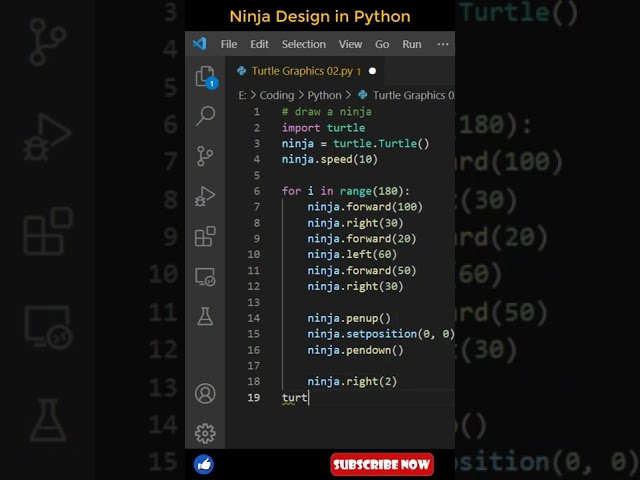Click the 'ninja.forward(50)' line
The width and height of the screenshot is (640, 480).
point(362,271)
